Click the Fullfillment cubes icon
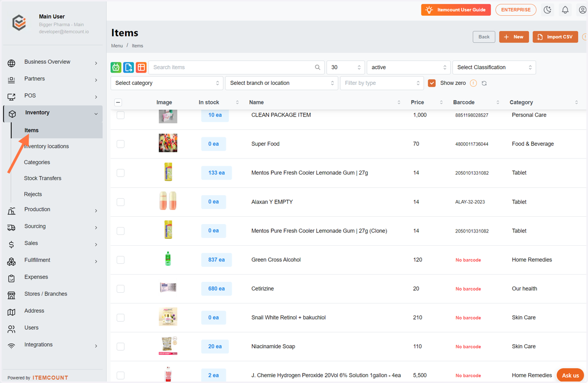The width and height of the screenshot is (588, 383). 11,261
